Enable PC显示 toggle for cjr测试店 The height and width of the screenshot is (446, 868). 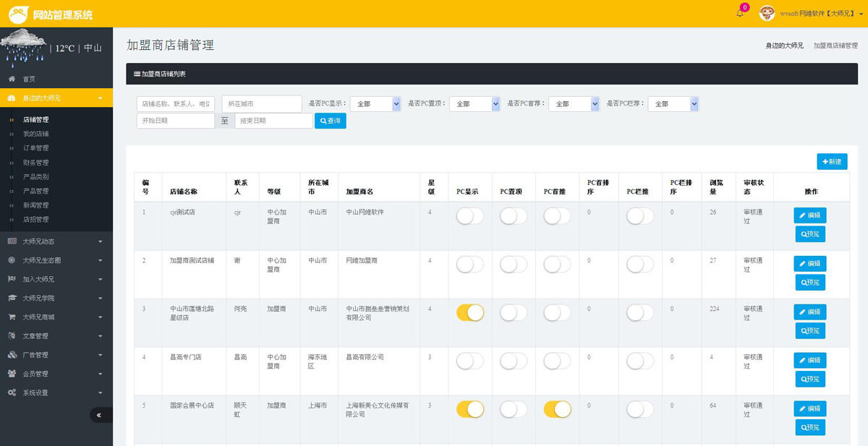click(469, 215)
